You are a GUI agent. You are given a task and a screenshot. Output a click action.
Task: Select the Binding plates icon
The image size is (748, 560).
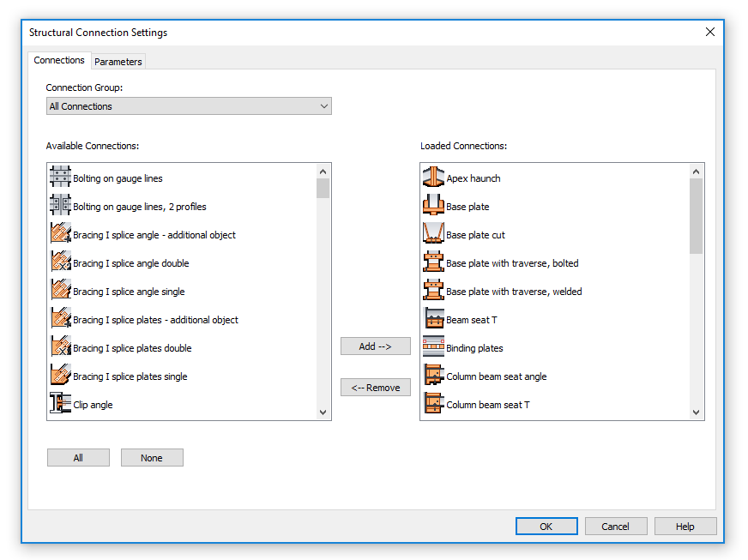click(x=433, y=348)
